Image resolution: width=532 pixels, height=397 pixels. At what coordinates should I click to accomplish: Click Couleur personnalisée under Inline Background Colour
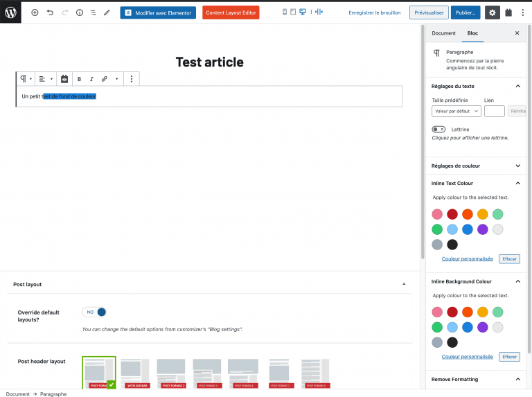[467, 357]
